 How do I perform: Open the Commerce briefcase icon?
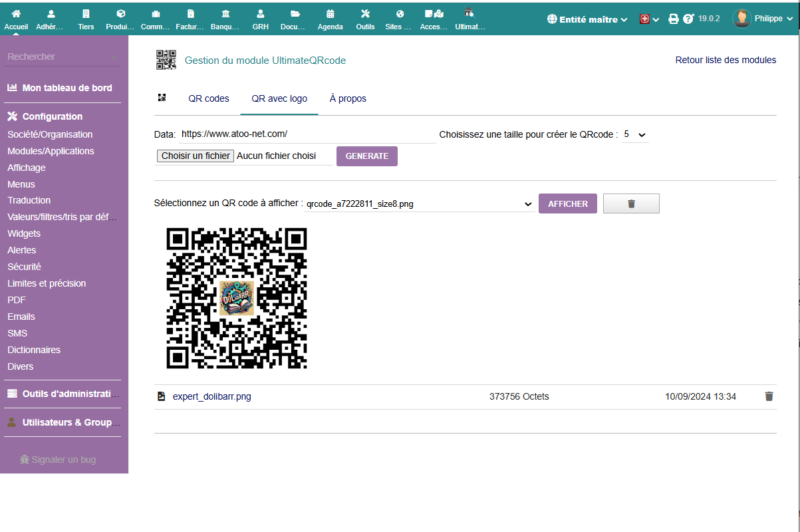pos(156,13)
